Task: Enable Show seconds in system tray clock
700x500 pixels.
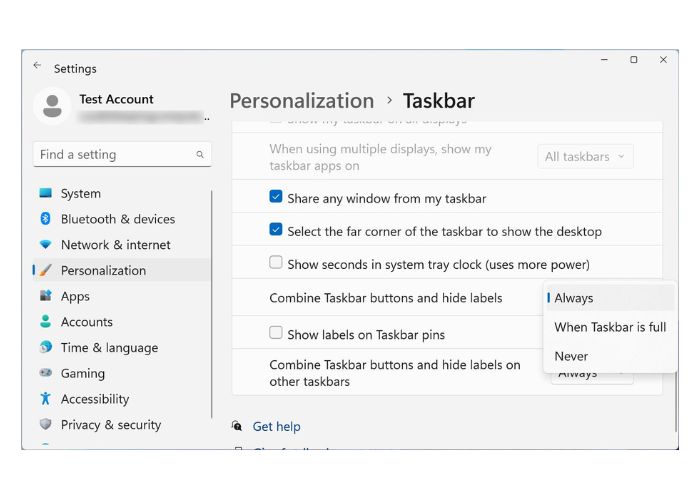Action: (276, 264)
